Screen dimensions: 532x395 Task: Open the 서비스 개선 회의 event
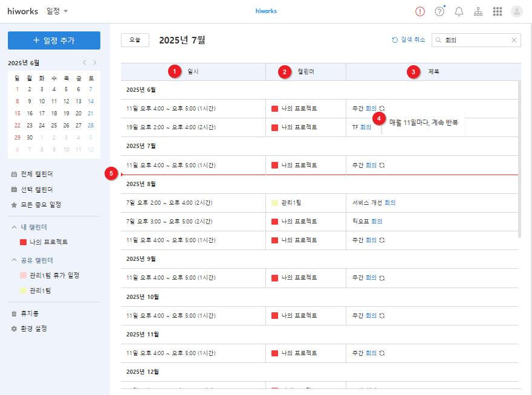(x=374, y=202)
